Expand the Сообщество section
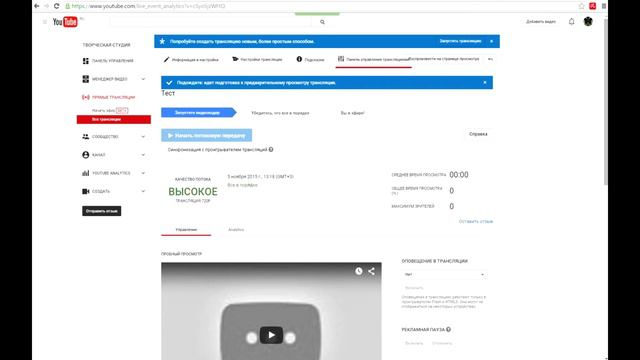The image size is (640, 360). [143, 137]
